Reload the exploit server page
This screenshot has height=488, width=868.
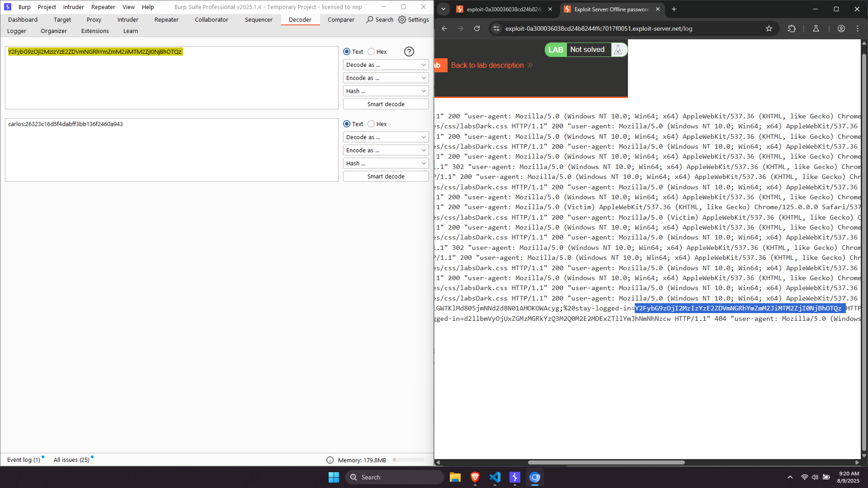(477, 28)
